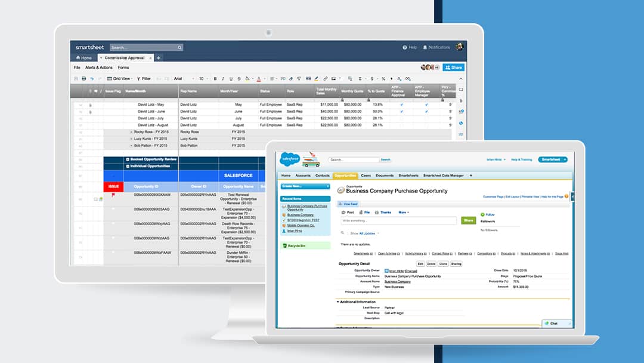
Task: Open the red font color picker
Action: 259,79
